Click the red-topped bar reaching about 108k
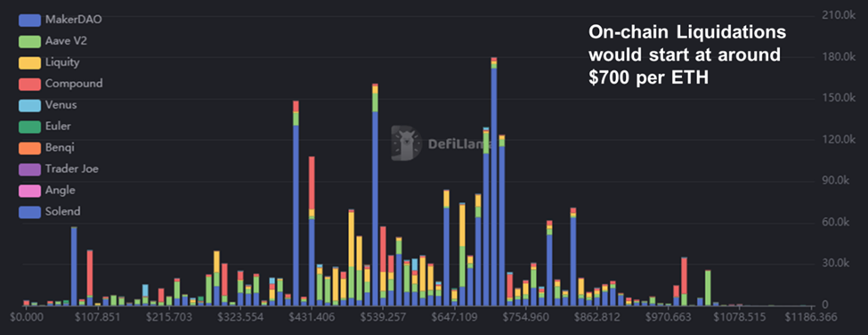 tap(312, 231)
